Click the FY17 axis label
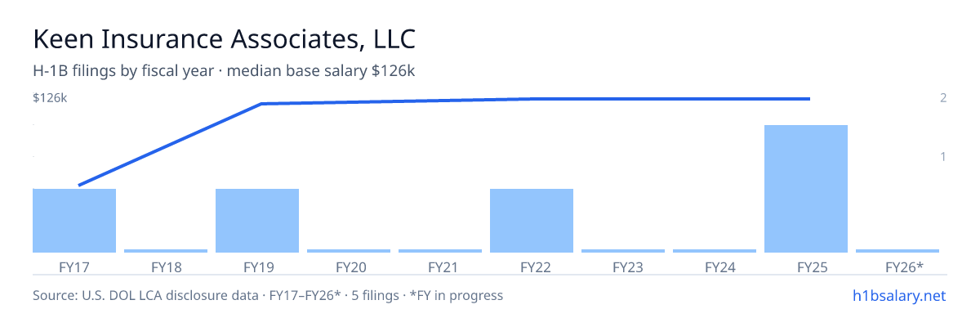 [74, 267]
